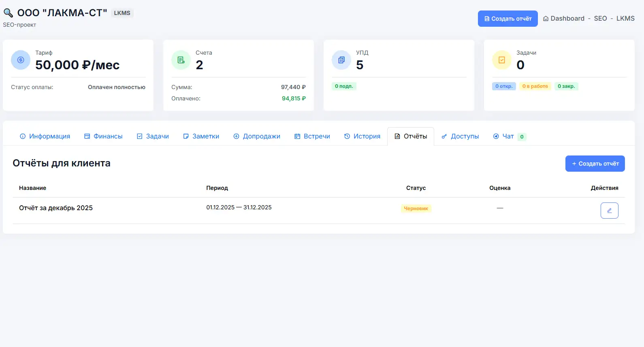The image size is (644, 347).
Task: Go to the Заметки tab
Action: pyautogui.click(x=201, y=136)
